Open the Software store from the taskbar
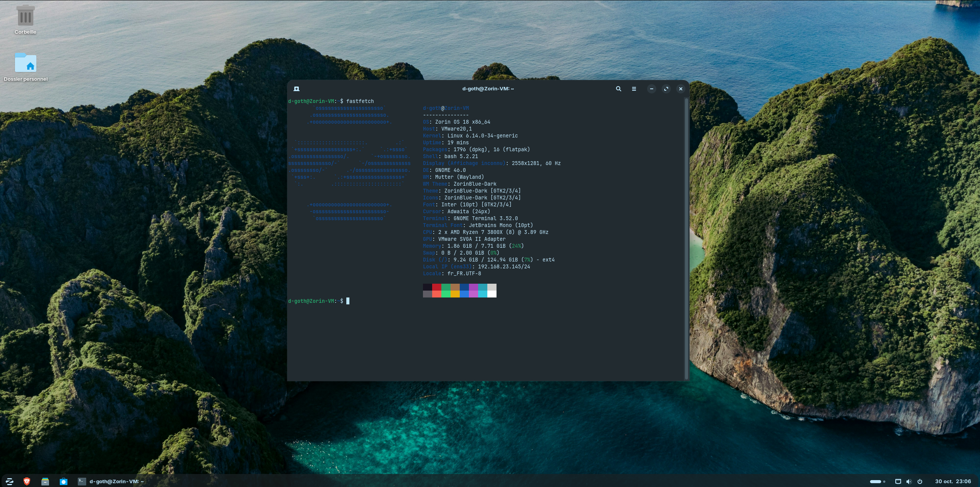Image resolution: width=980 pixels, height=487 pixels. [64, 481]
